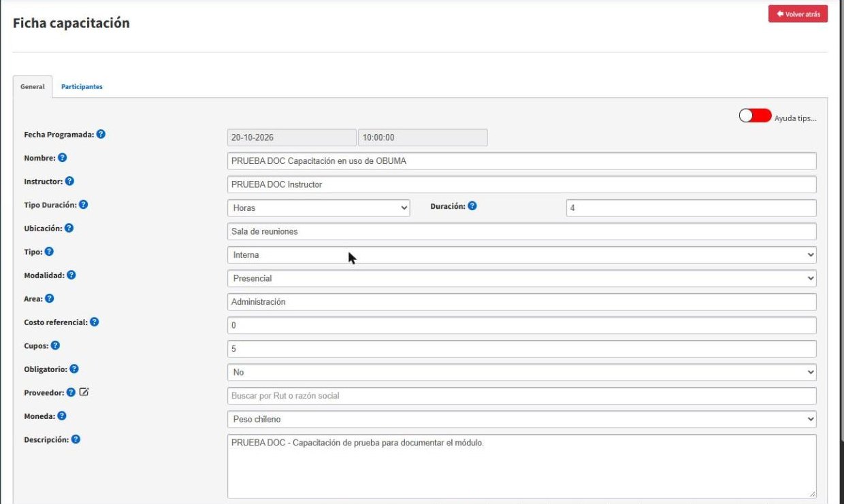844x504 pixels.
Task: Expand the Modalidad dropdown showing Presencial
Action: (521, 278)
